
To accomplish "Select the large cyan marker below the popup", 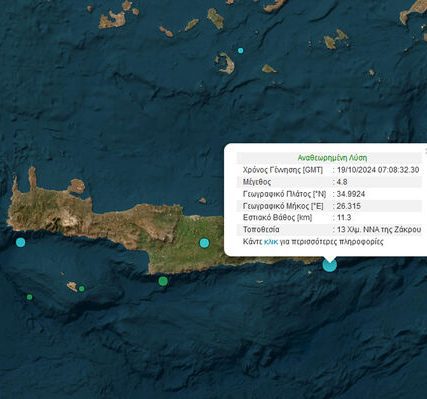I will (x=330, y=265).
